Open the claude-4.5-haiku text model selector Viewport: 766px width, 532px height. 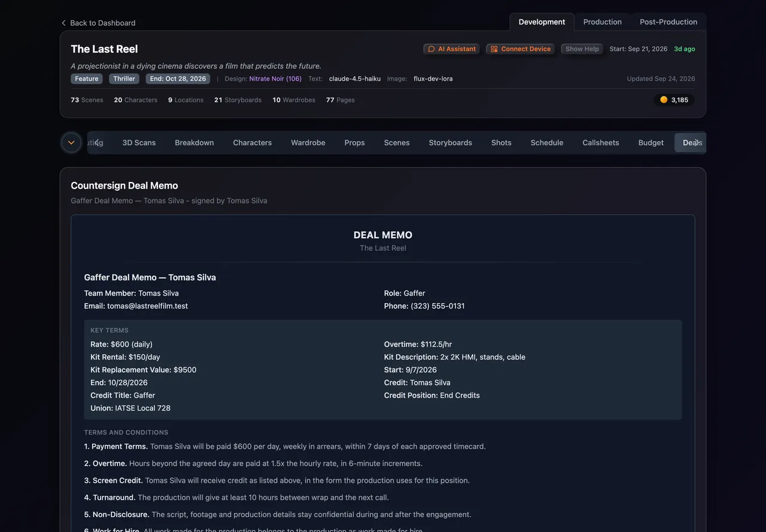pyautogui.click(x=355, y=79)
